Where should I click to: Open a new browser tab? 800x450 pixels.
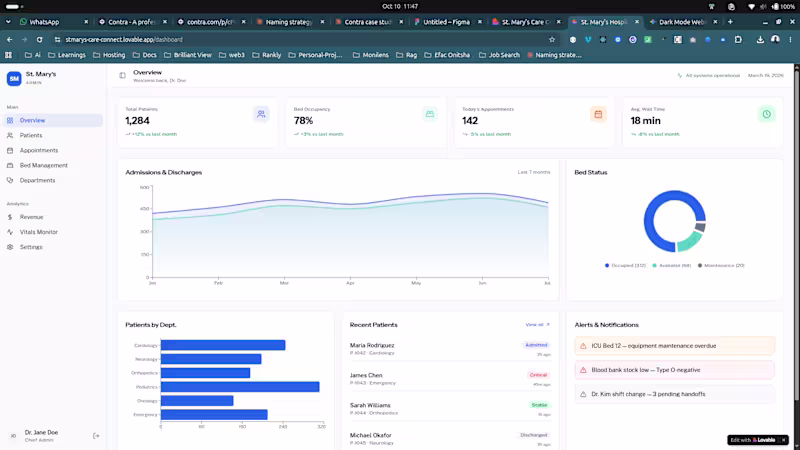(730, 22)
